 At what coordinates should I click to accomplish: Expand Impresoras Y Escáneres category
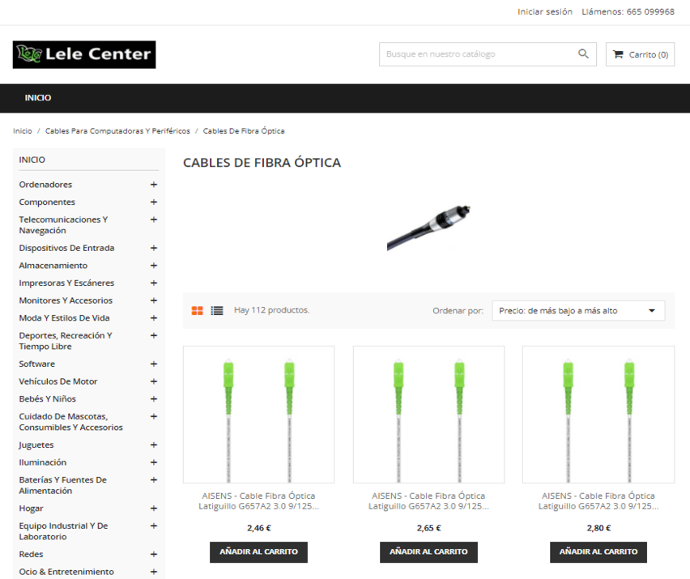[154, 283]
